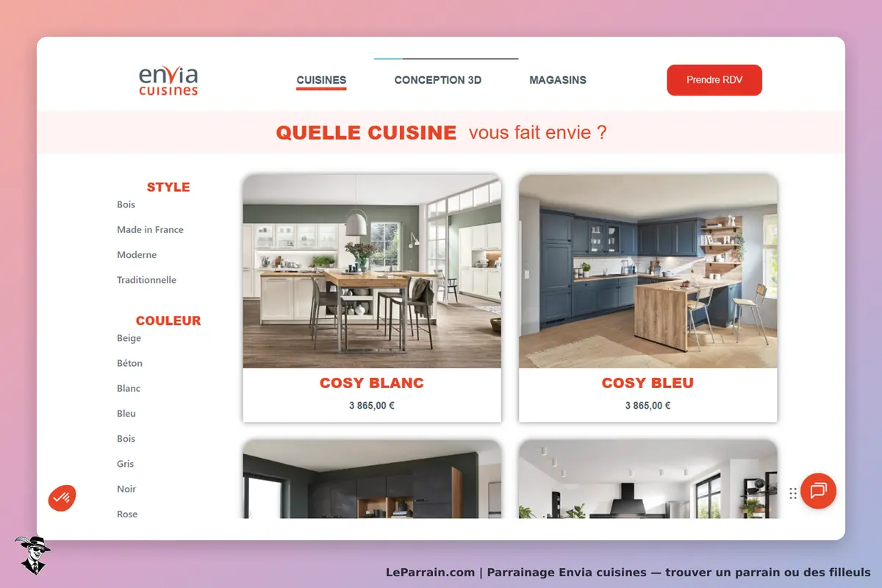882x588 pixels.
Task: Filter style by Moderne
Action: (x=137, y=254)
